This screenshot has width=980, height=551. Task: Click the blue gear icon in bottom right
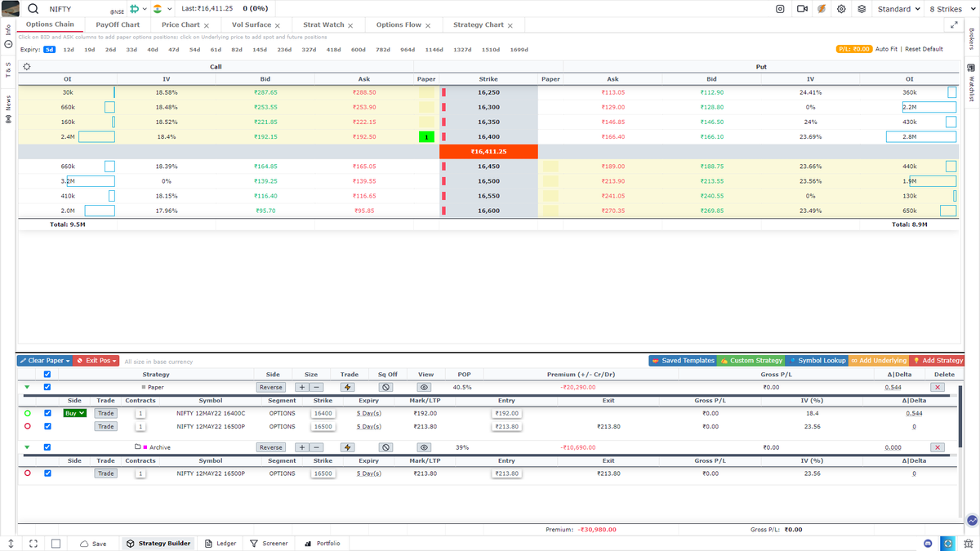point(948,543)
